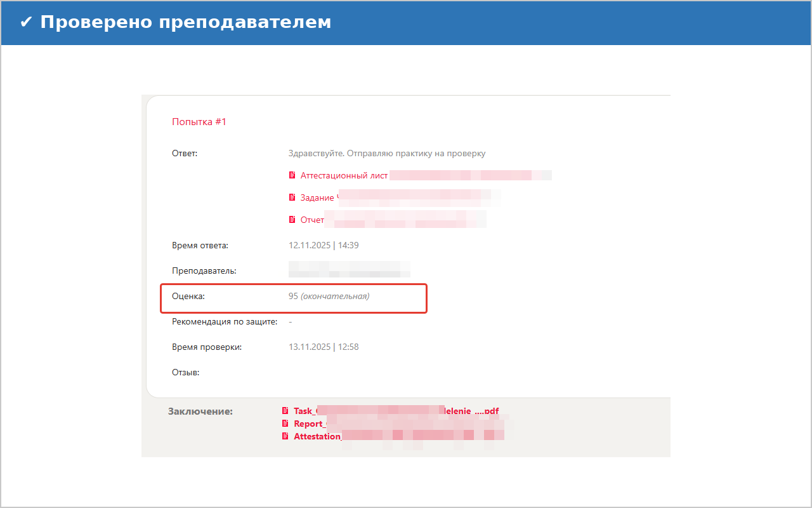Click the grade value 95 (окончательная)
This screenshot has width=812, height=508.
329,296
